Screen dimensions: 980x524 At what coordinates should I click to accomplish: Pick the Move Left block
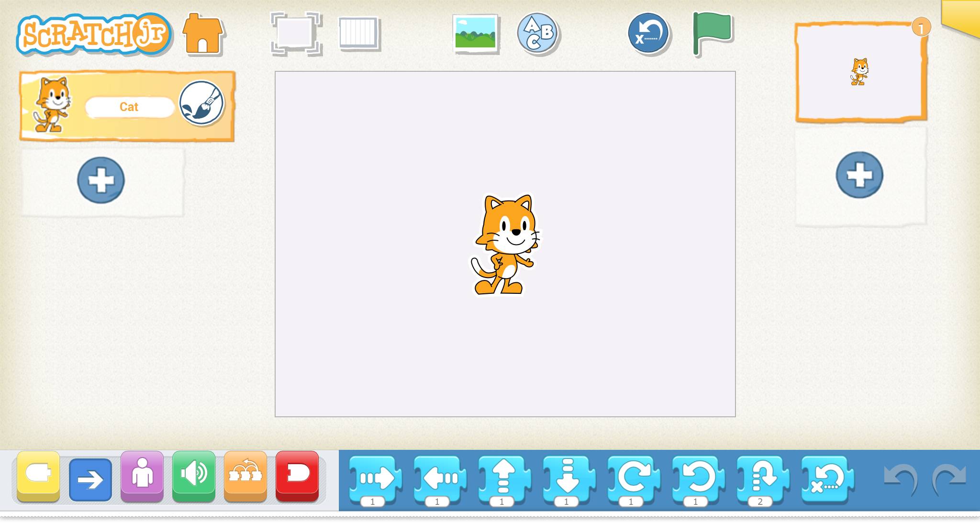pyautogui.click(x=440, y=478)
